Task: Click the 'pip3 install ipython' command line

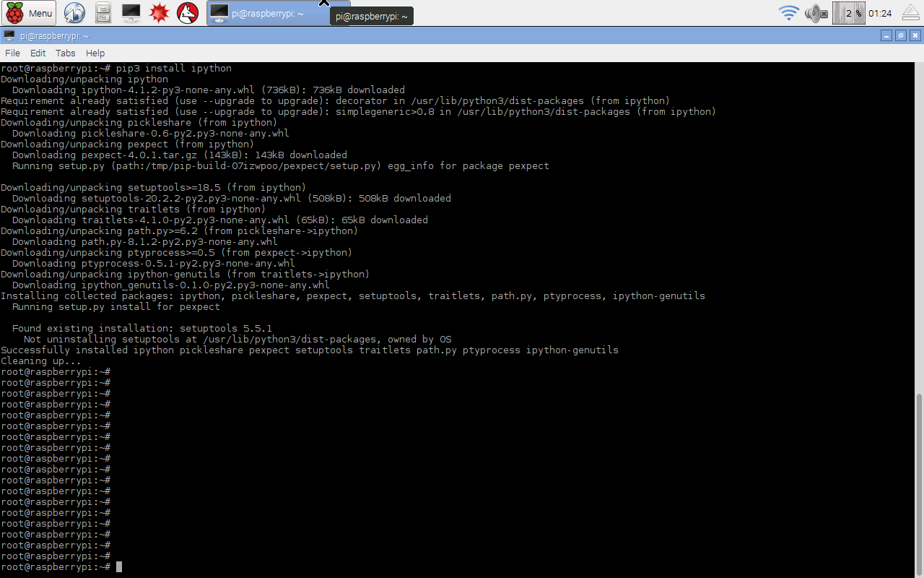Action: click(116, 69)
